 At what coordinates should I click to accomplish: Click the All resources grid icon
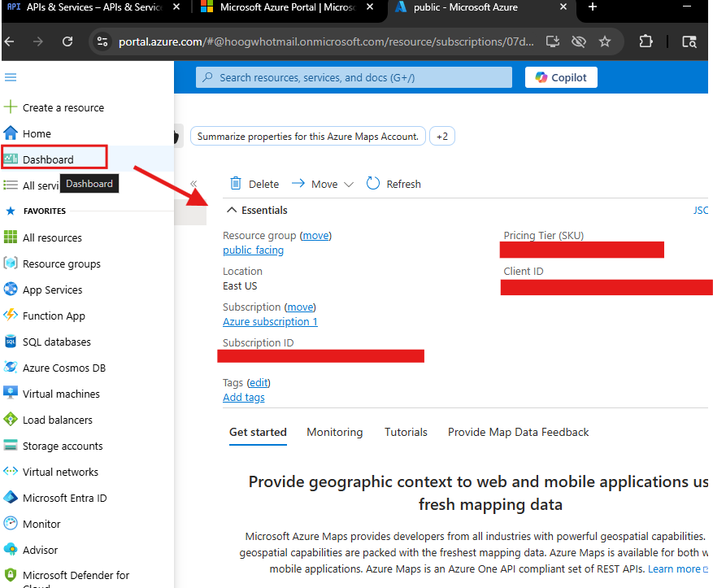point(10,237)
